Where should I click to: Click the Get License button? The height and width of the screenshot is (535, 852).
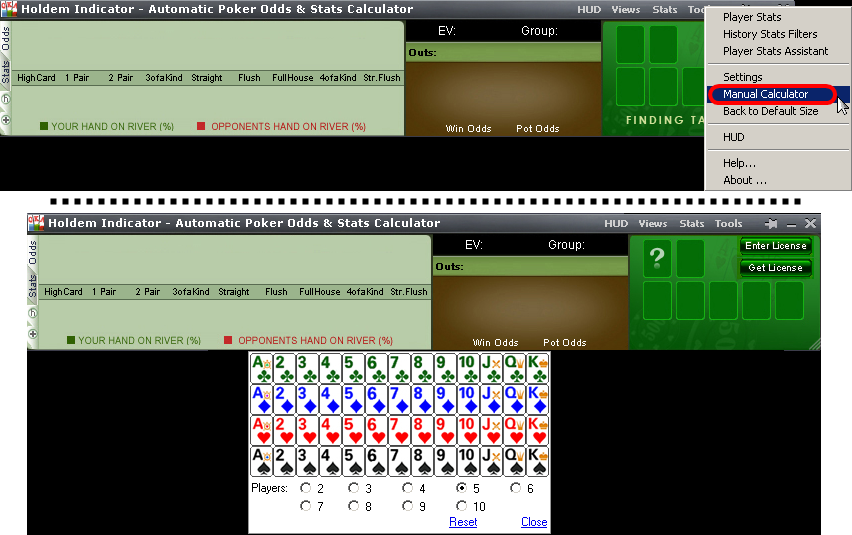point(775,267)
